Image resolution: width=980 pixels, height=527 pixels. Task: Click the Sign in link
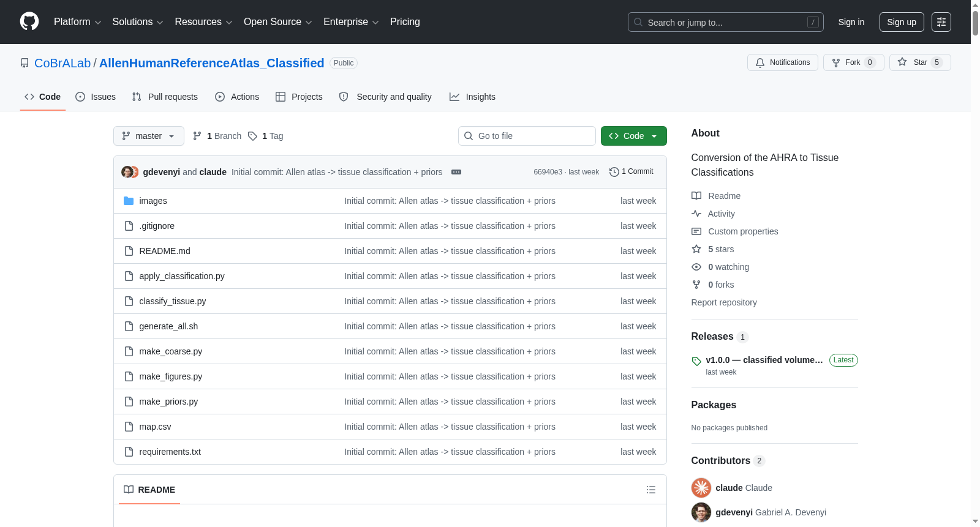coord(851,22)
